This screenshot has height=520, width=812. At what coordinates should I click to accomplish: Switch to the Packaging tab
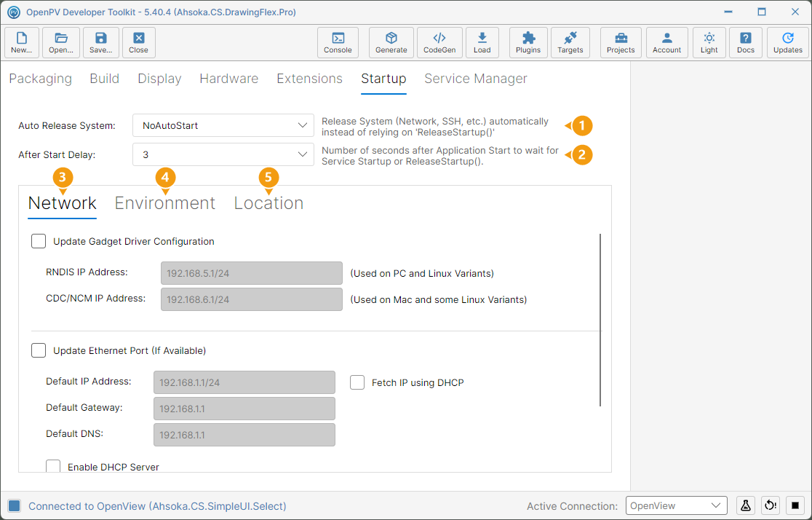[41, 79]
